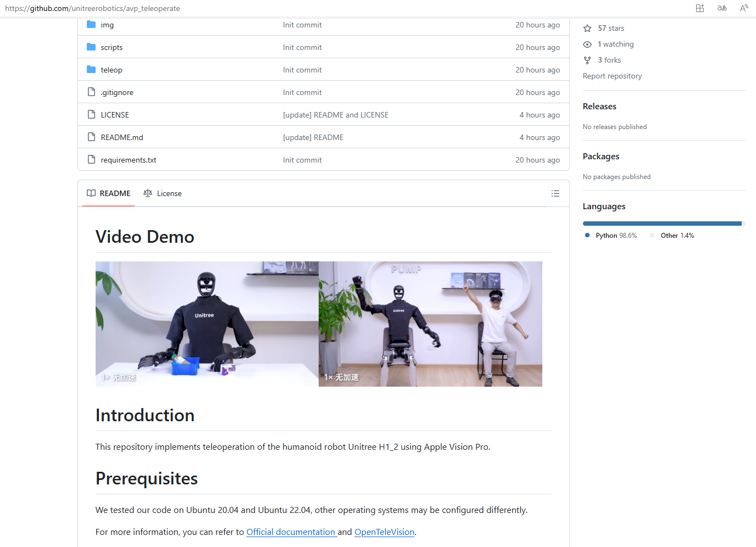Open the Official documentation link

click(x=291, y=532)
